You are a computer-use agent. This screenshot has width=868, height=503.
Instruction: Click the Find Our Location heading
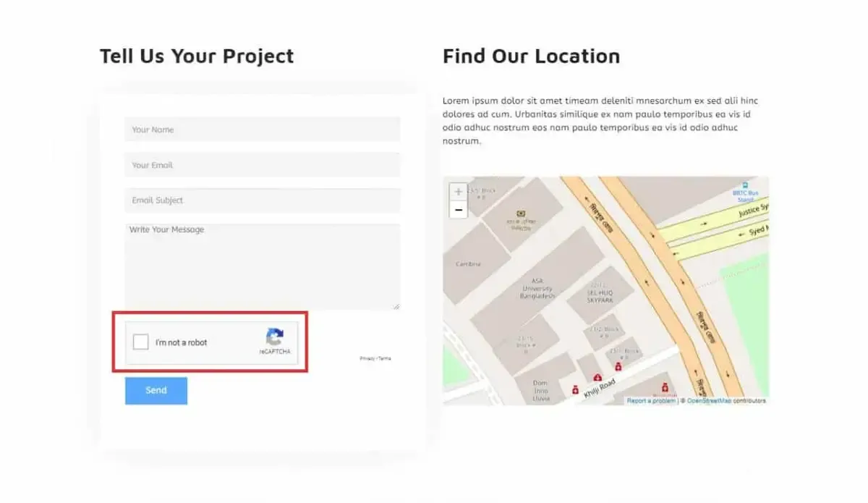531,56
